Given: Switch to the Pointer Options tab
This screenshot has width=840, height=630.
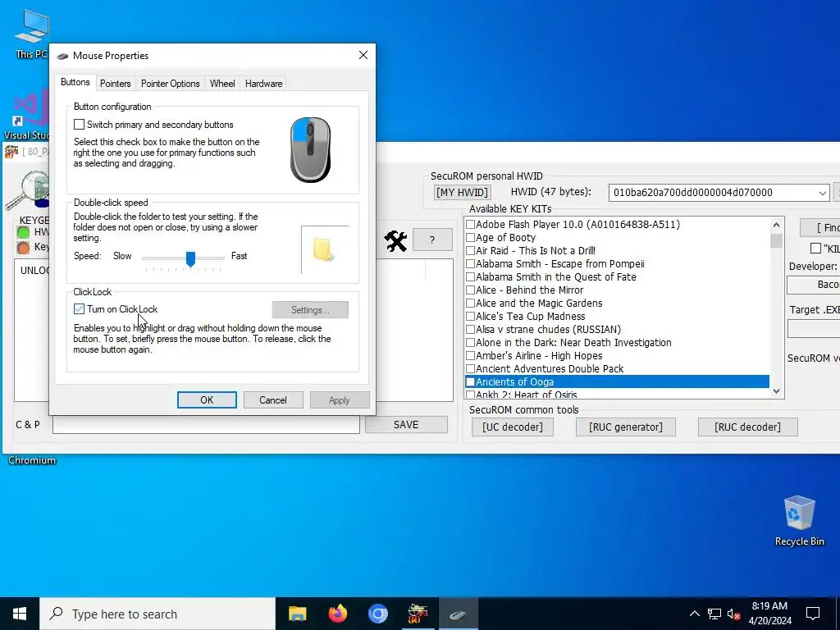Looking at the screenshot, I should pos(170,84).
